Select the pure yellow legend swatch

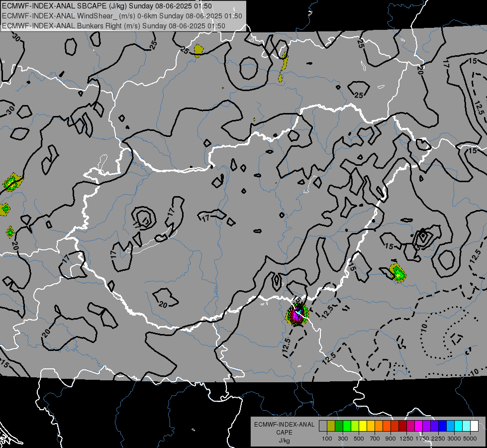363,426
